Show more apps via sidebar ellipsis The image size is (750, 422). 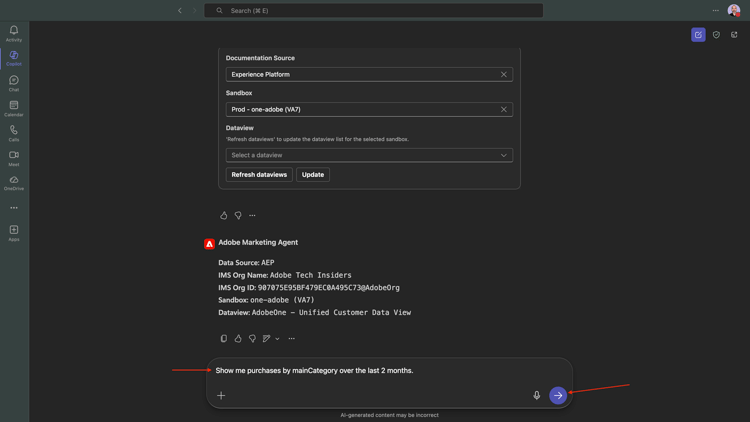pyautogui.click(x=14, y=208)
